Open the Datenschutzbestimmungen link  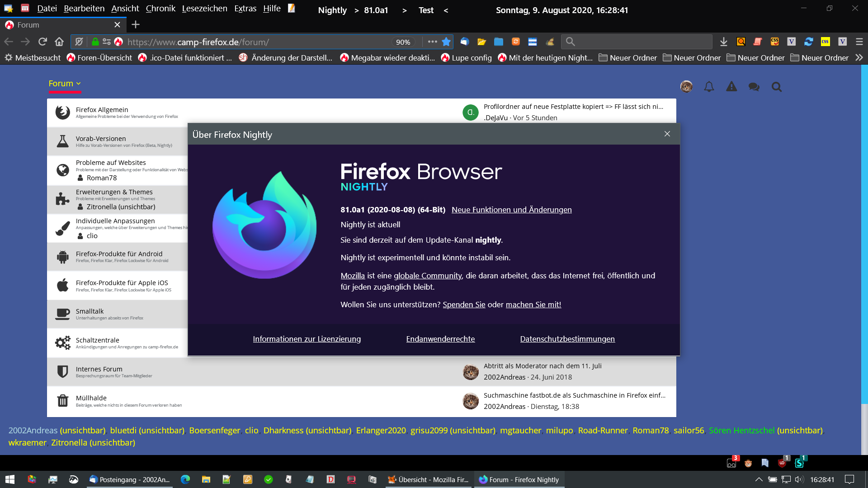click(x=567, y=339)
